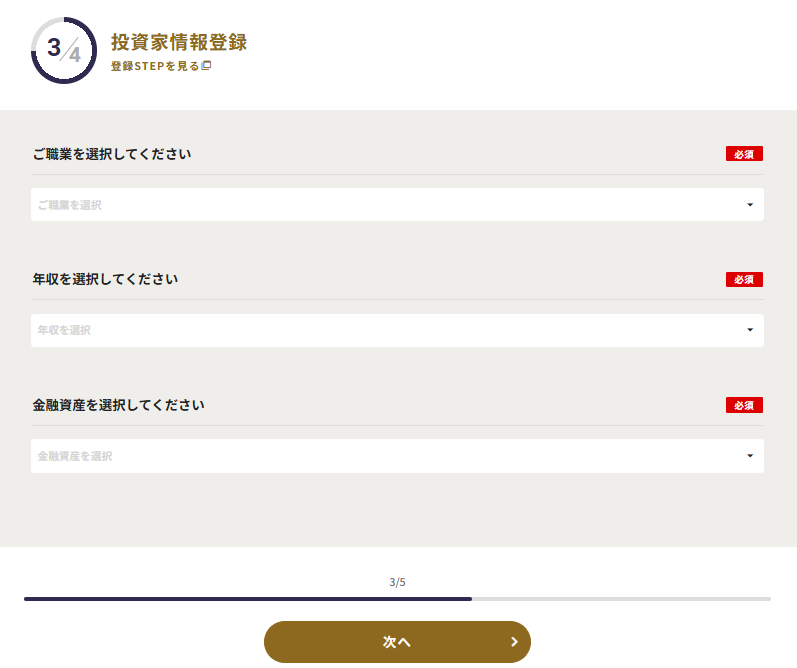Image resolution: width=797 pixels, height=668 pixels.
Task: Click the 必須 badge for 年収
Action: (744, 280)
